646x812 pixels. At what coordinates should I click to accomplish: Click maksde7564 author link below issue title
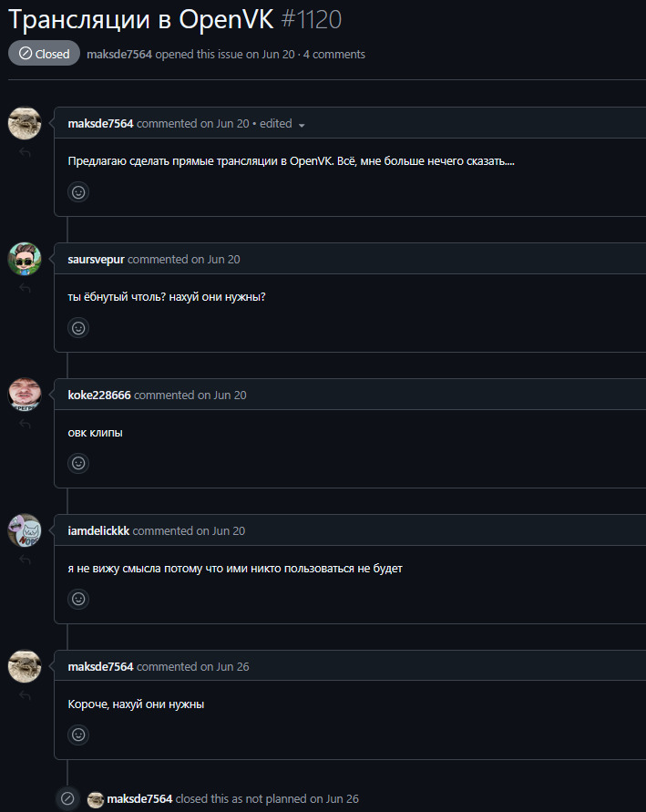119,55
